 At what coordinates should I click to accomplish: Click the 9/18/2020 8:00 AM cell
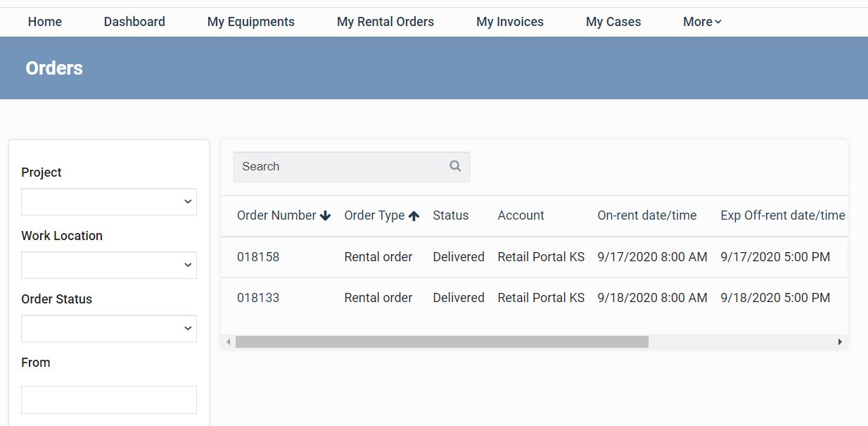(653, 298)
